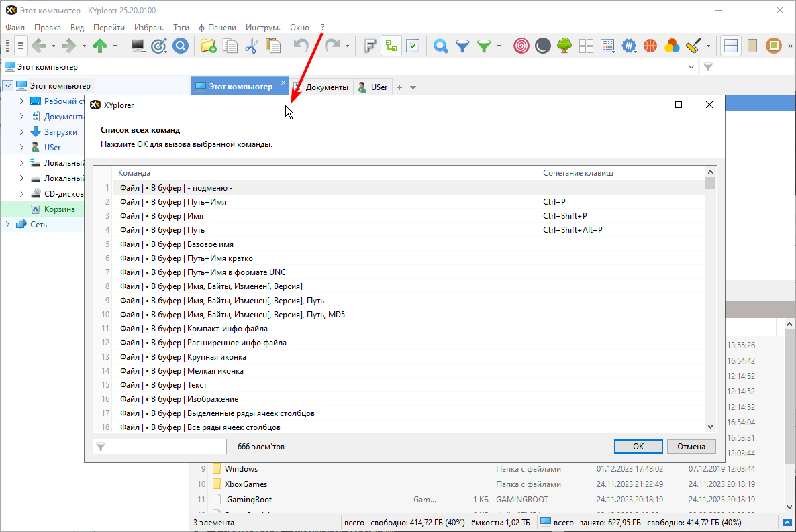The height and width of the screenshot is (532, 796).
Task: Click the letter F font icon
Action: pos(370,46)
